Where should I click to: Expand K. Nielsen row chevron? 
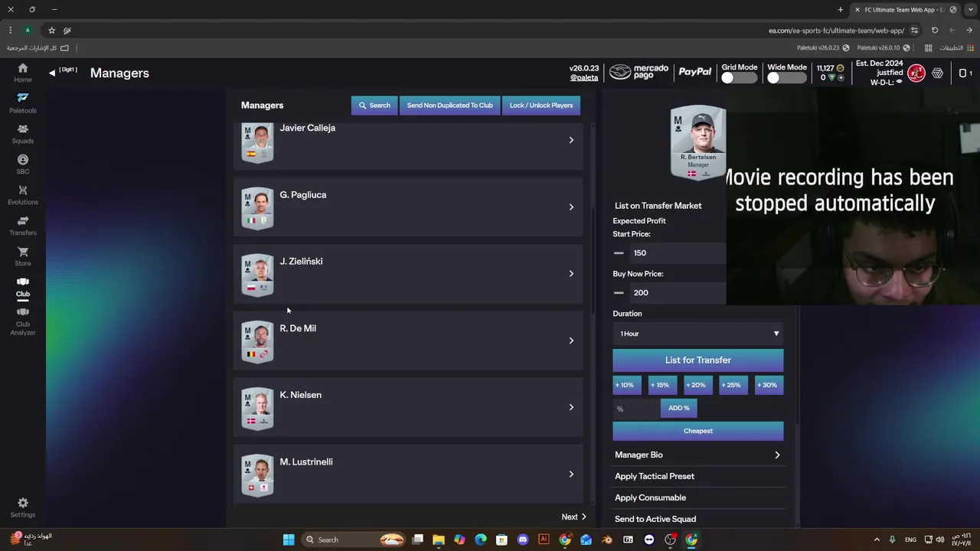tap(571, 407)
